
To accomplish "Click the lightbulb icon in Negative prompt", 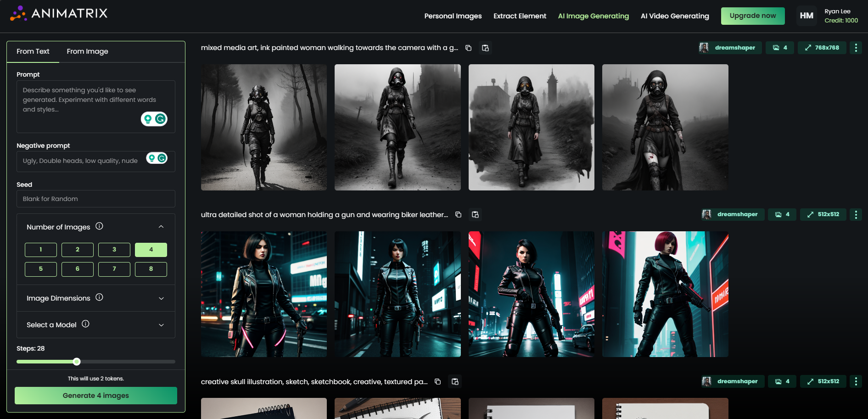I will click(151, 158).
